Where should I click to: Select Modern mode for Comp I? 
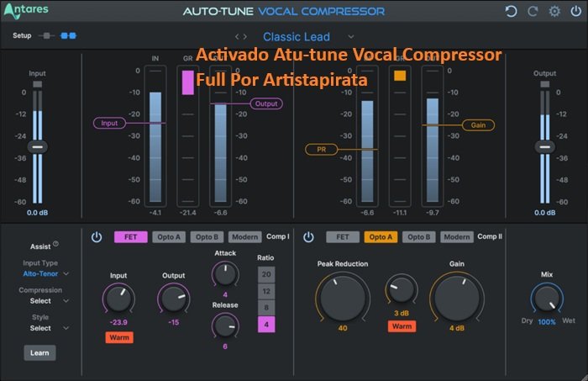(244, 237)
